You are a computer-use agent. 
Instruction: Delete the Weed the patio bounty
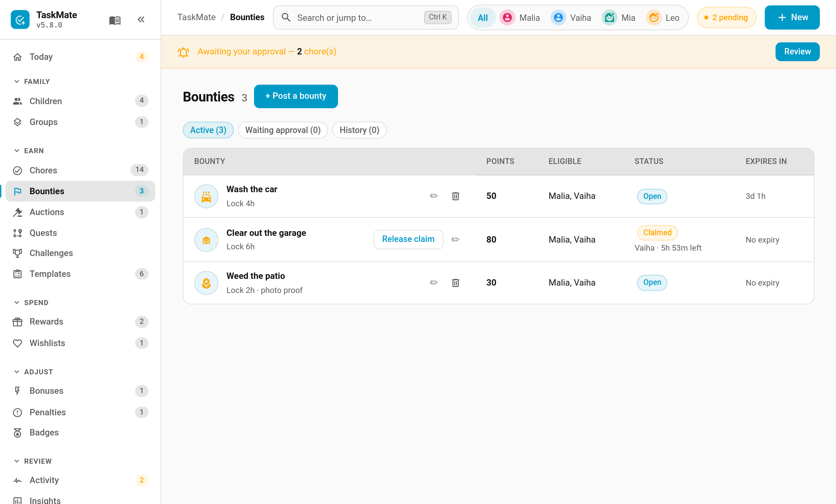(x=455, y=283)
